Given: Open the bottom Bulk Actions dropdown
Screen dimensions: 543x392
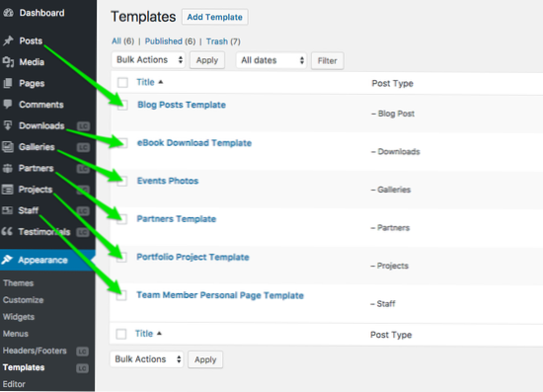Looking at the screenshot, I should click(x=146, y=359).
